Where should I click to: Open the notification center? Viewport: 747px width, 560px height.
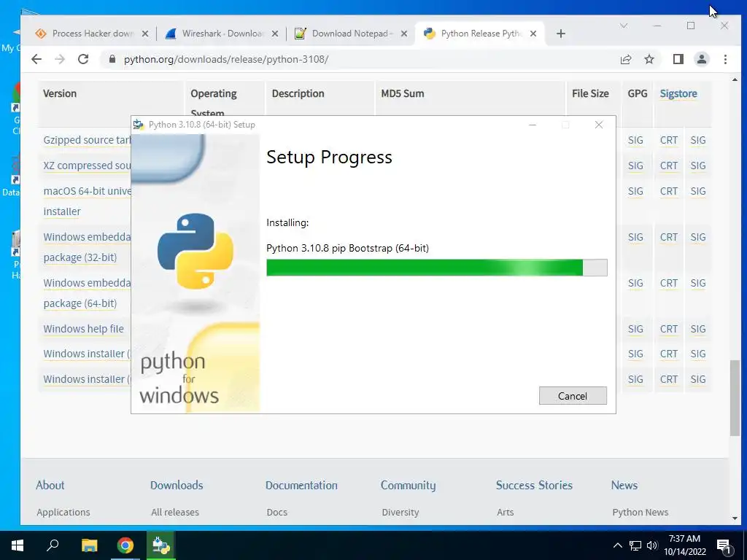click(724, 546)
